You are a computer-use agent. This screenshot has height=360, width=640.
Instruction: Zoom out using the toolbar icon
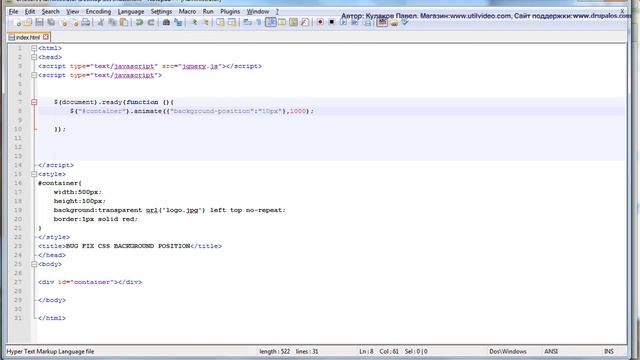click(206, 22)
